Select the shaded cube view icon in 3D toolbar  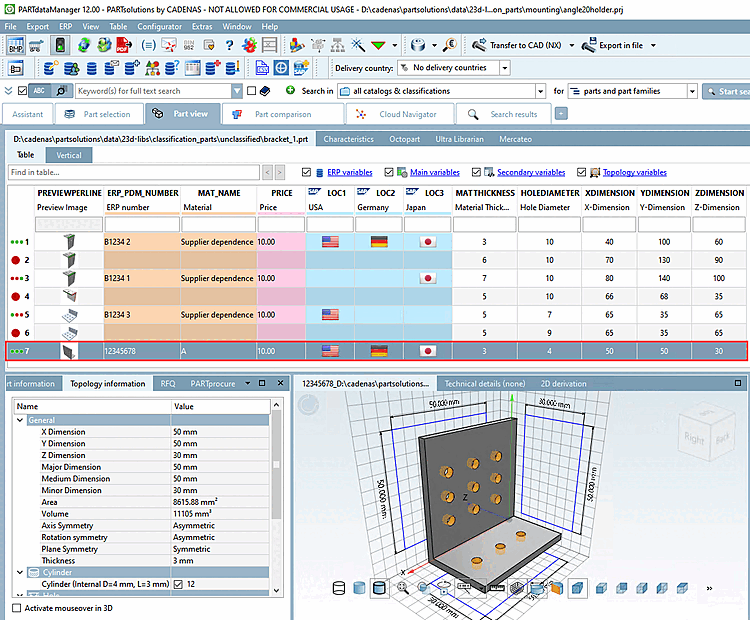577,588
